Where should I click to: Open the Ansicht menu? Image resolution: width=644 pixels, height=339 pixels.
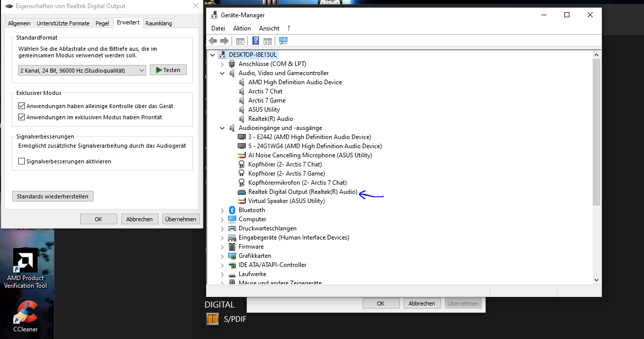click(269, 28)
